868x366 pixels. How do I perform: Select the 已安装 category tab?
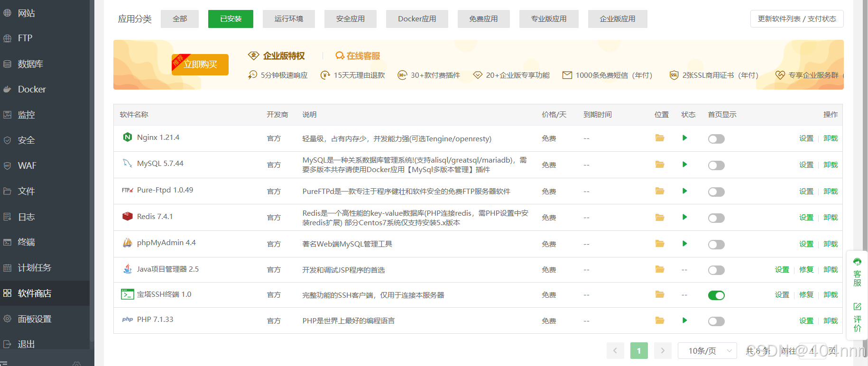click(x=231, y=19)
